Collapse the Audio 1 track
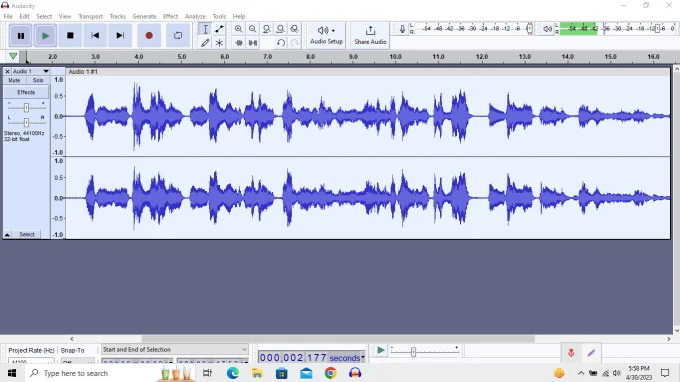680x382 pixels. coord(7,235)
